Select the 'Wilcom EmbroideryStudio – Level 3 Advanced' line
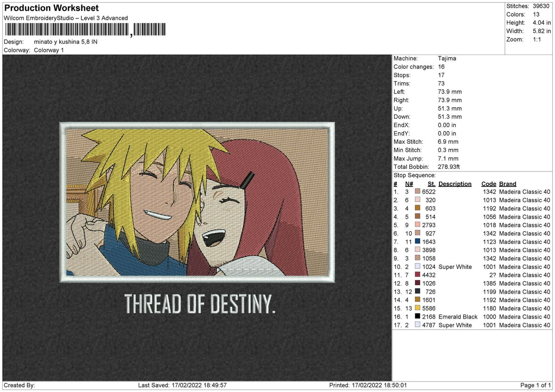The image size is (555, 392). coord(66,18)
